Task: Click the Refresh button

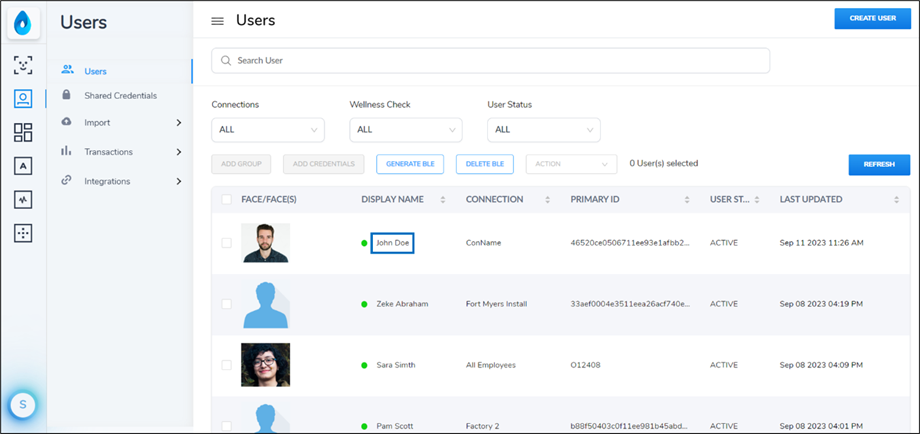Action: point(879,165)
